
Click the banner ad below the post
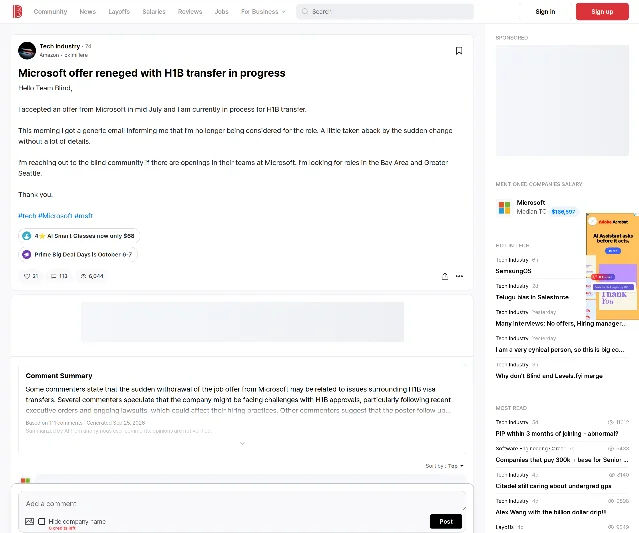click(242, 322)
